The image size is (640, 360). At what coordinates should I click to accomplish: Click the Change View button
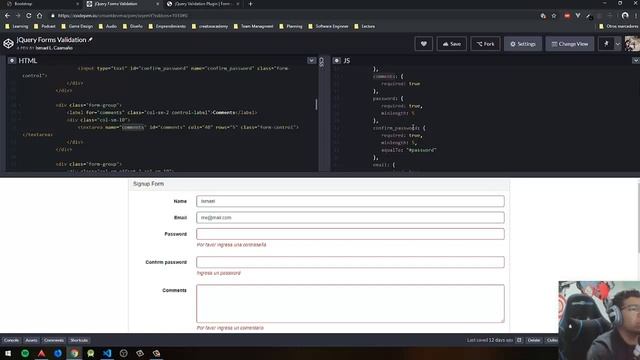coord(570,44)
